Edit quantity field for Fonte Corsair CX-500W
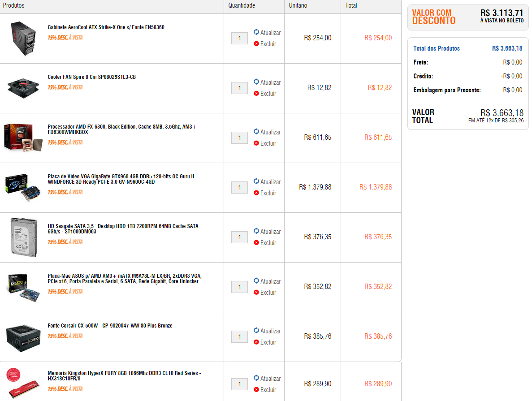The width and height of the screenshot is (532, 401). (239, 336)
